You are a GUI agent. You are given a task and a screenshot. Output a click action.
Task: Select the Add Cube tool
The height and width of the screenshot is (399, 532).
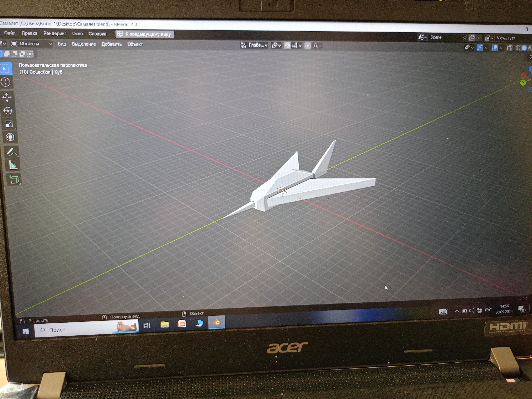(x=14, y=180)
